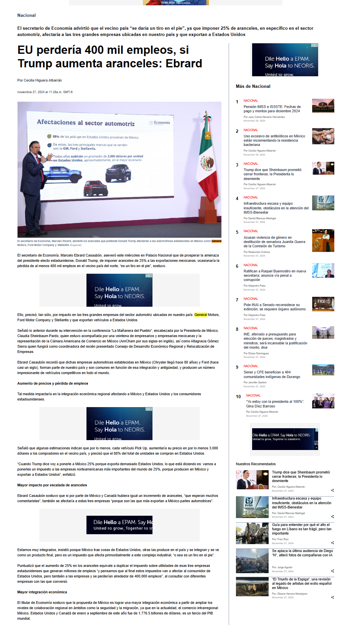Open recommended El Triunfo de la Espiga

pyautogui.click(x=302, y=583)
